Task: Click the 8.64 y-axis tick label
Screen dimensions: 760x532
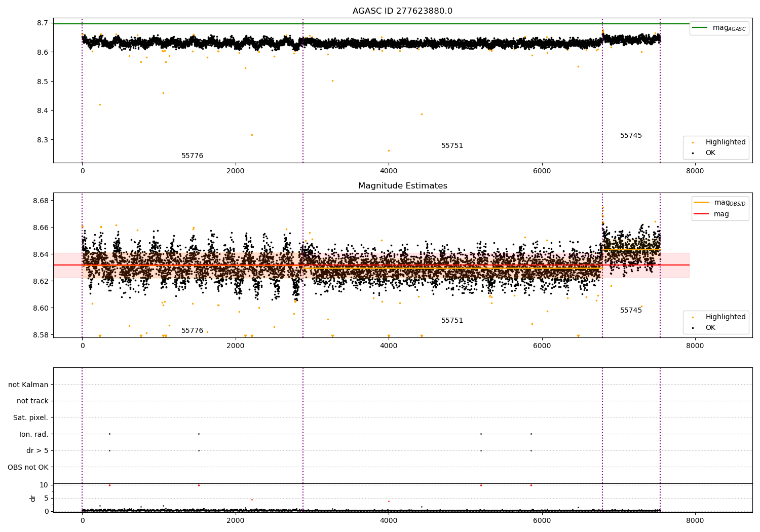Action: point(41,254)
